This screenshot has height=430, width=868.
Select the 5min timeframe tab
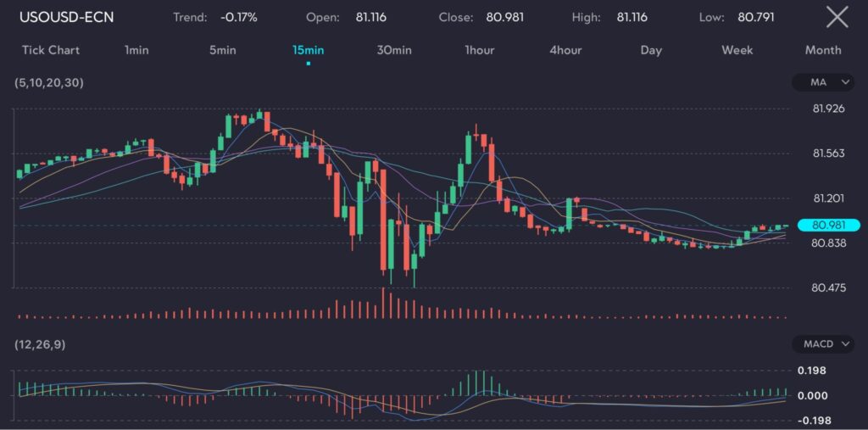[x=223, y=50]
